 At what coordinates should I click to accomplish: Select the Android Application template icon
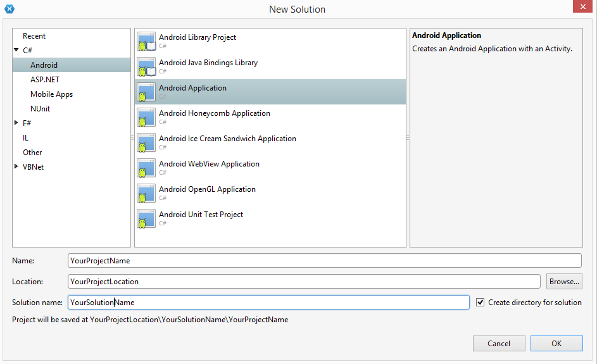(x=146, y=92)
